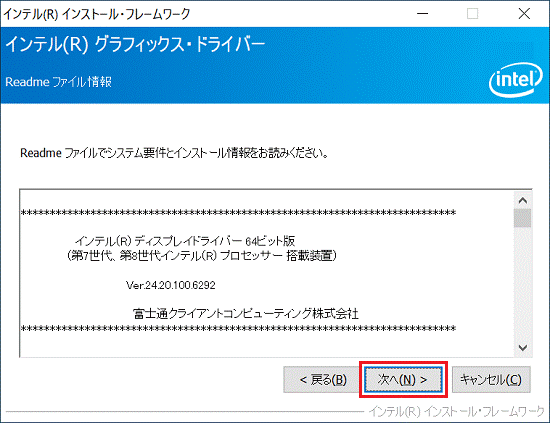Click the window title インテル(R) インストール・フレームワーク
The width and height of the screenshot is (550, 423).
[x=97, y=14]
